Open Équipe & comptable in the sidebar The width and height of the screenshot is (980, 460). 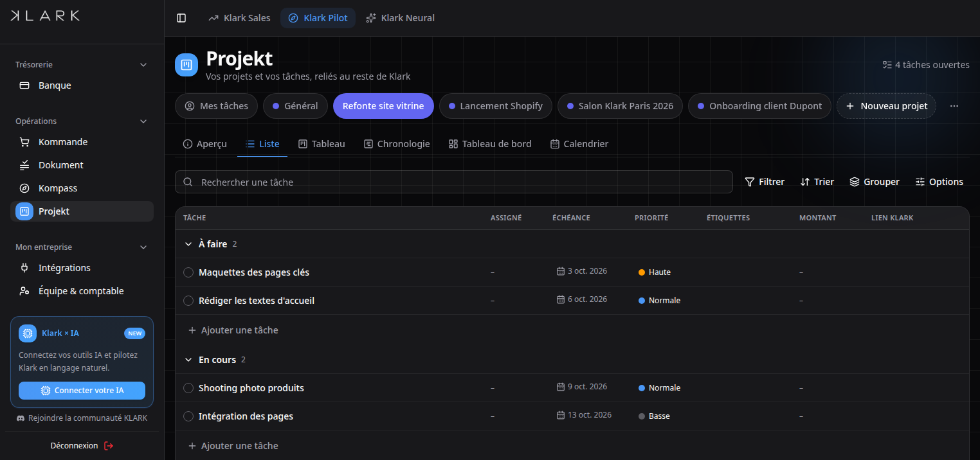[82, 291]
